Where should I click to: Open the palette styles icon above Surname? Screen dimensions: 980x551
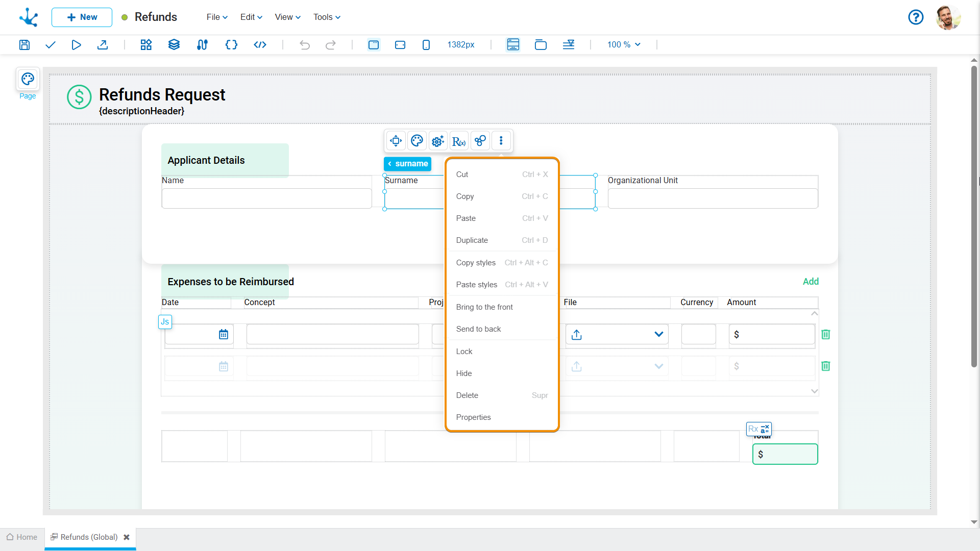click(x=417, y=141)
